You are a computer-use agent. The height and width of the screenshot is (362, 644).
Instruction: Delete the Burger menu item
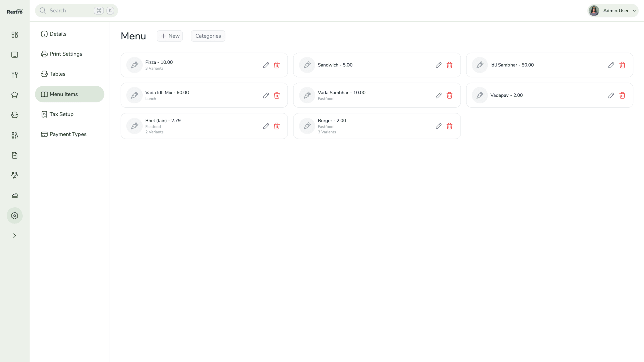click(449, 126)
